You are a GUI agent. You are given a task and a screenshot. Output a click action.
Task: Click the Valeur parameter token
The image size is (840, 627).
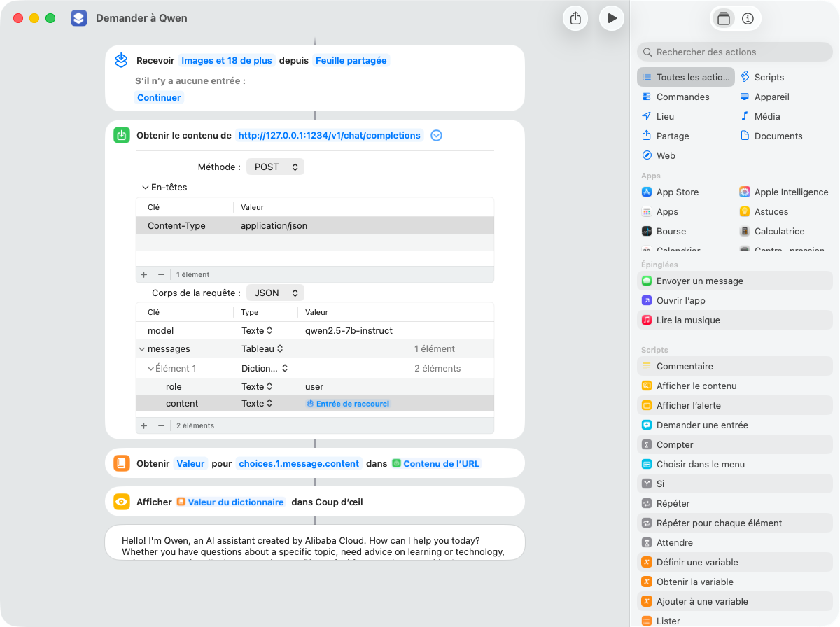pyautogui.click(x=190, y=463)
